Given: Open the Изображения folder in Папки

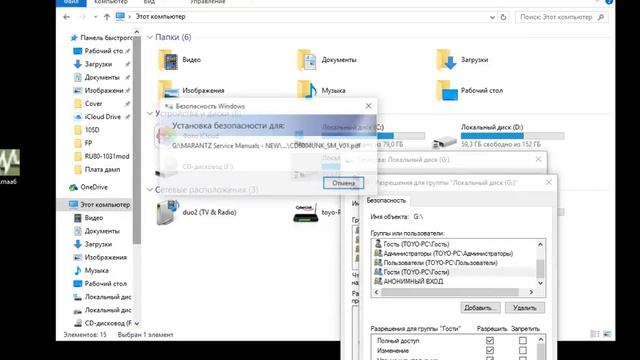Looking at the screenshot, I should (191, 90).
